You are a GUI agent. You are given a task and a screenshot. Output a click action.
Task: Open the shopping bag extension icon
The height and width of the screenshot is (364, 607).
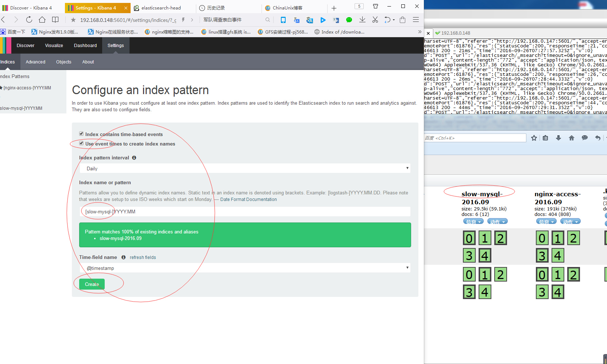click(x=403, y=20)
